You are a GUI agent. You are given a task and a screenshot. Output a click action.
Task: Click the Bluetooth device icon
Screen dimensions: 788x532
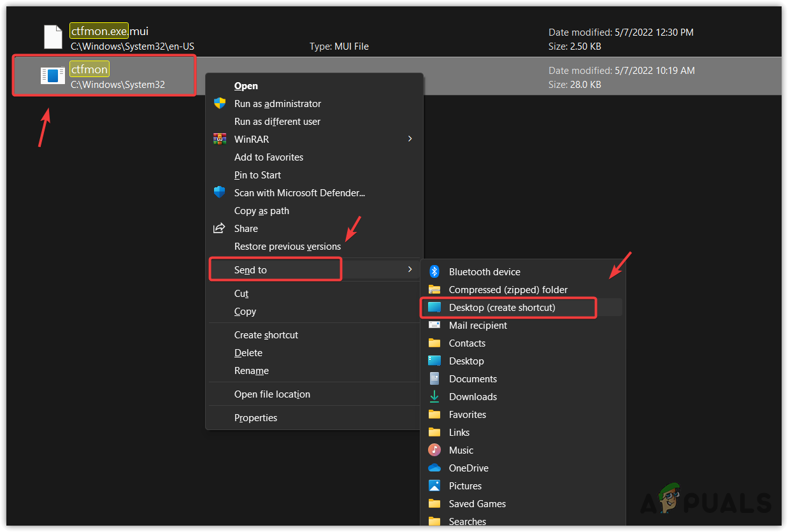(434, 271)
